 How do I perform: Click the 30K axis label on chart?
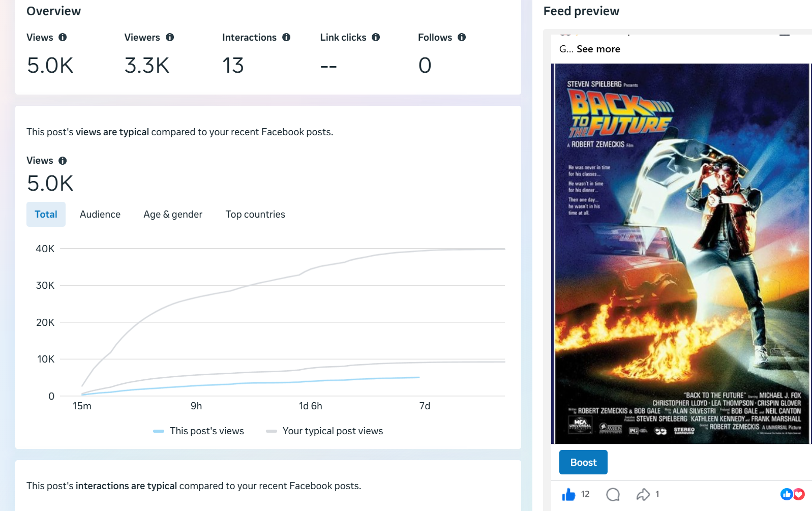click(x=45, y=286)
